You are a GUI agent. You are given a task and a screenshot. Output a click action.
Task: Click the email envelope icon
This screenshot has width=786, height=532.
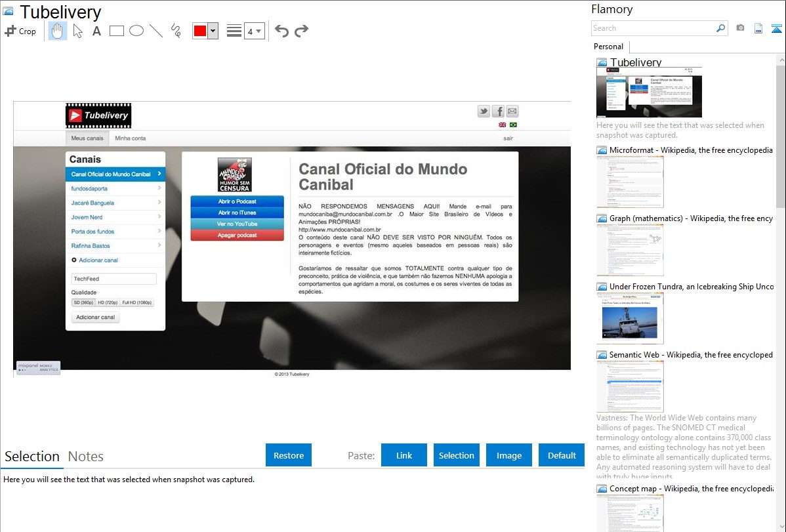coord(512,112)
